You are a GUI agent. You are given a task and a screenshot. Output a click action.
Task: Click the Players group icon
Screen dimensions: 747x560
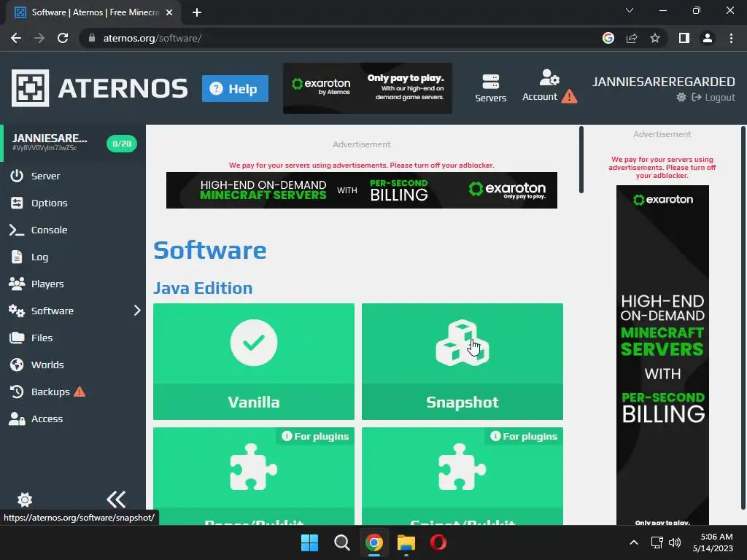point(17,284)
